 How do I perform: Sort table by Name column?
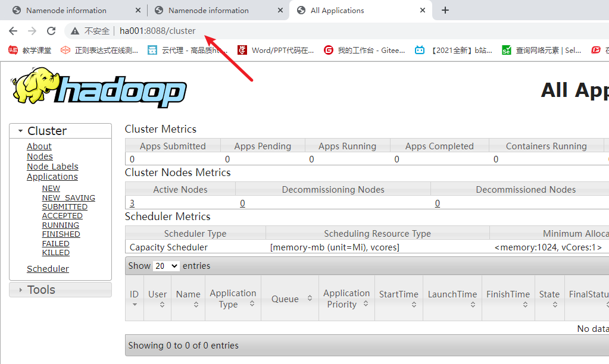(188, 298)
